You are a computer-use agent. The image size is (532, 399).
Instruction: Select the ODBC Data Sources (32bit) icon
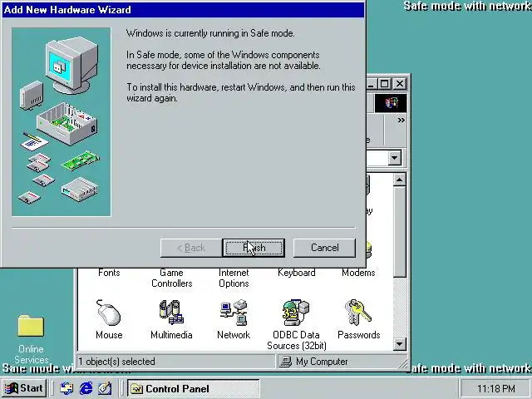296,324
